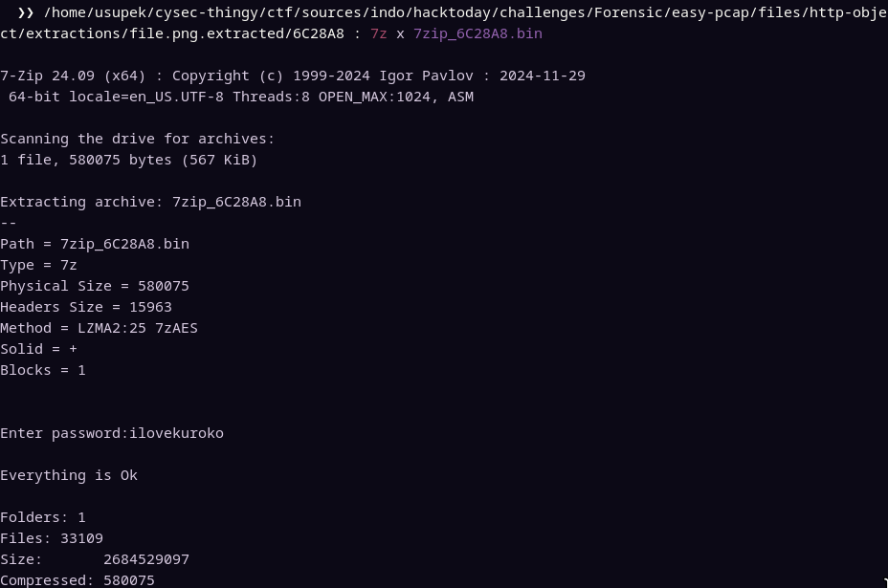Click the "Solid = +" line
The image size is (888, 588).
(x=38, y=349)
